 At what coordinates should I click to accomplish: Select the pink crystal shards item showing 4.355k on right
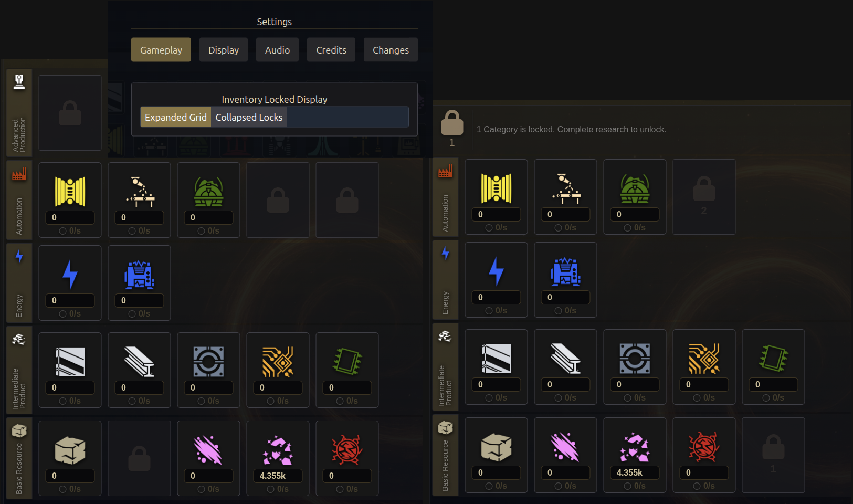tap(635, 455)
